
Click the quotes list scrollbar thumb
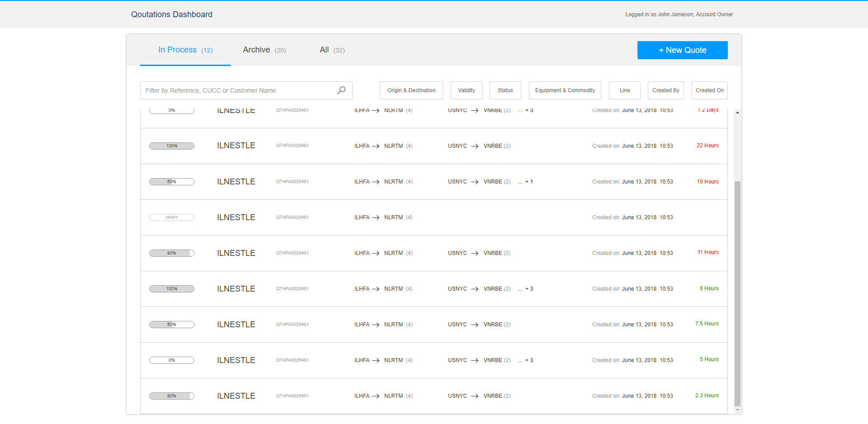(737, 294)
